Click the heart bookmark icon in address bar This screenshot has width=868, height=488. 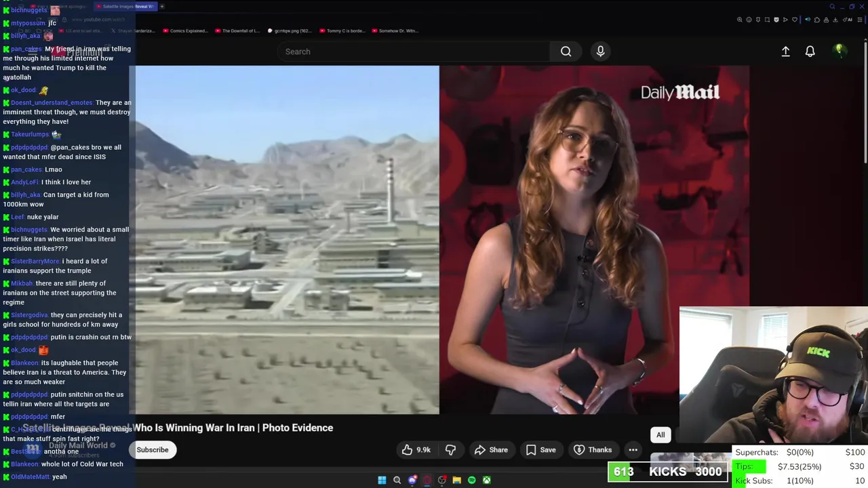click(x=795, y=20)
